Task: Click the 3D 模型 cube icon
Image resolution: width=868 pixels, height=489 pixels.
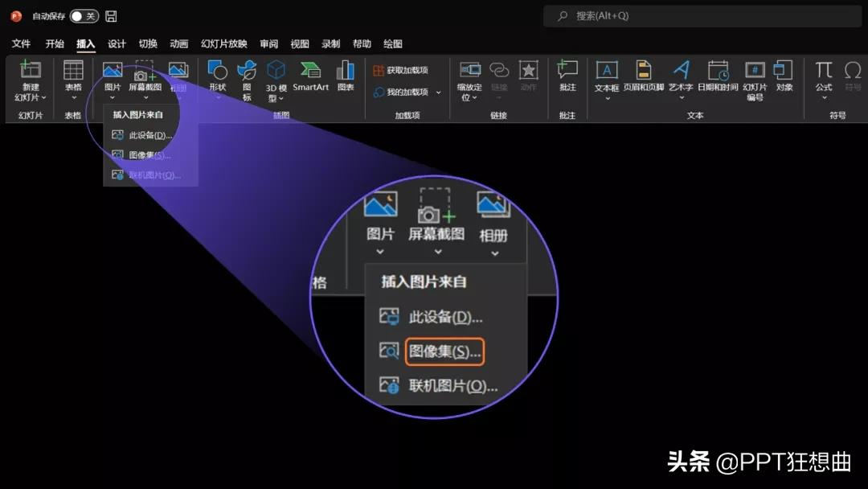Action: click(276, 70)
